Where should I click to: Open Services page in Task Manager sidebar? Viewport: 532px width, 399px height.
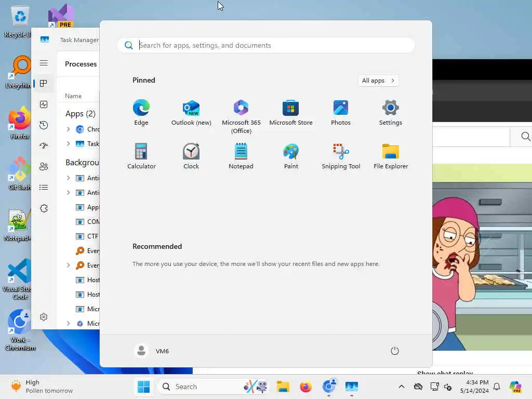pyautogui.click(x=44, y=208)
